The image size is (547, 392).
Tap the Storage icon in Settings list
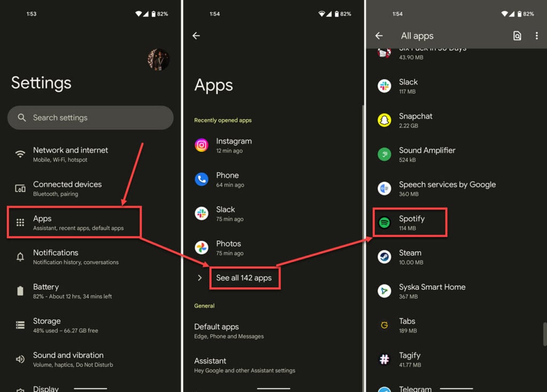[x=20, y=325]
